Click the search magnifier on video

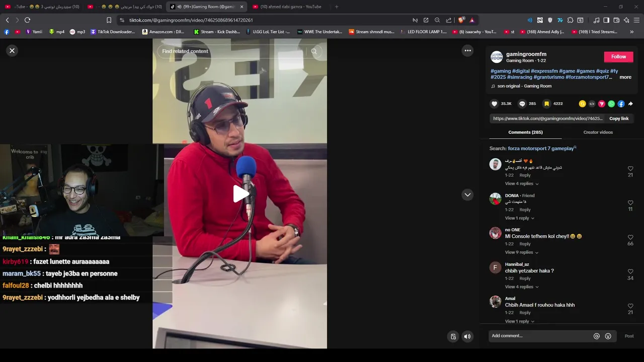tap(314, 51)
